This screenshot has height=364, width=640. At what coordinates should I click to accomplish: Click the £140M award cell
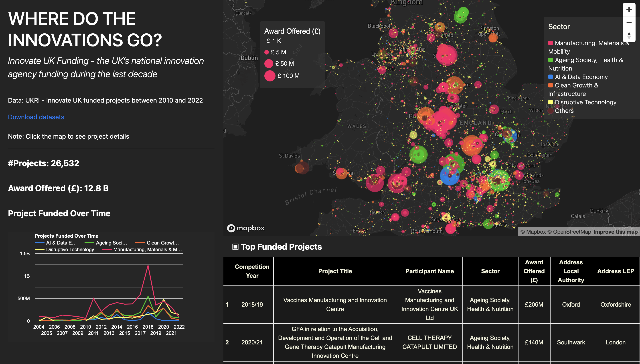click(x=534, y=342)
